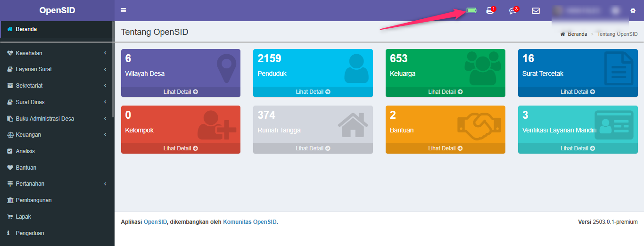Click the Versi 2503.0.1-premium text
644x246 pixels.
(608, 222)
